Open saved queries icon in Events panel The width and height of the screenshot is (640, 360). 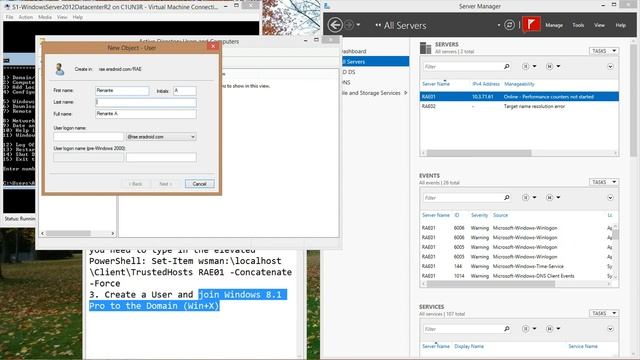click(x=553, y=198)
